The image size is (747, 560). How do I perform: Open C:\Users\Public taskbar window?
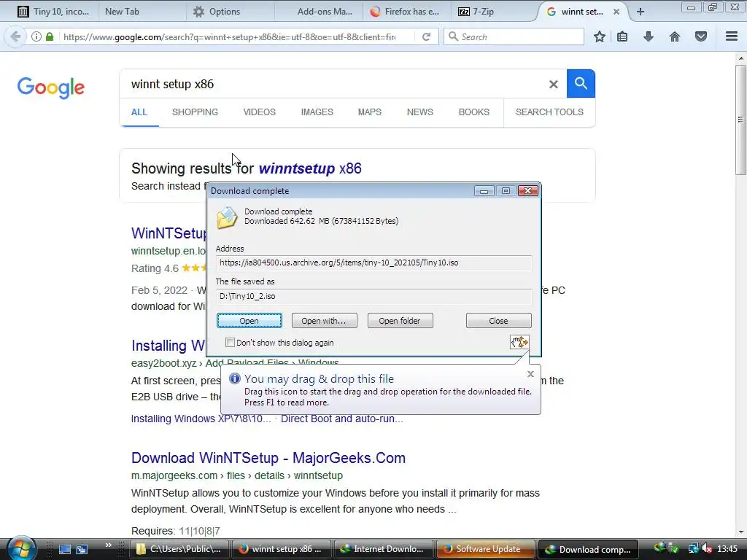coord(179,549)
